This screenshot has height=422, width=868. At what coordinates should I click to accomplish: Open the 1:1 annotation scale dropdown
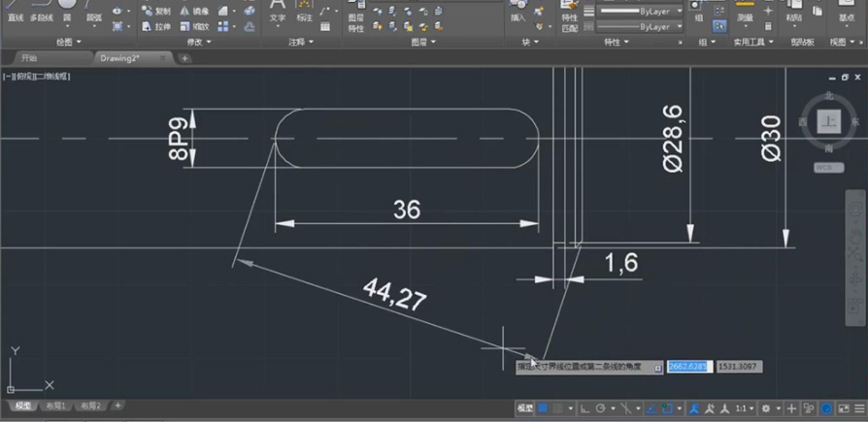click(x=745, y=408)
